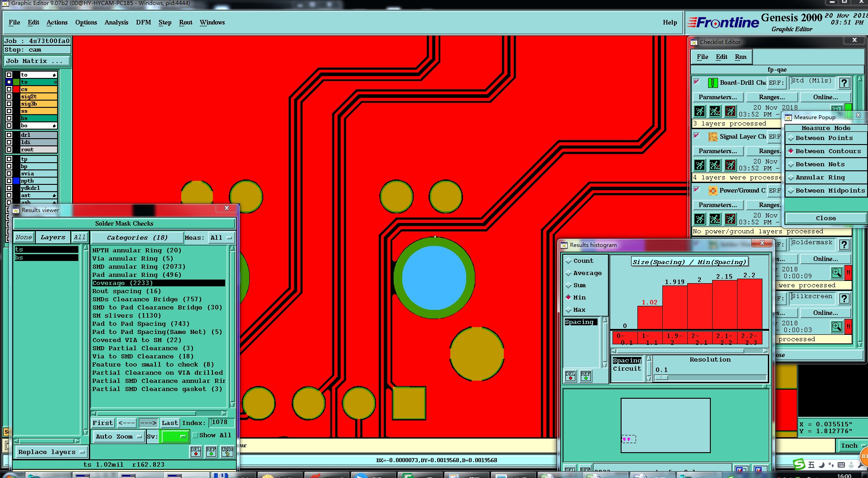Click Close in Measure Popup
Image resolution: width=868 pixels, height=478 pixels.
826,218
